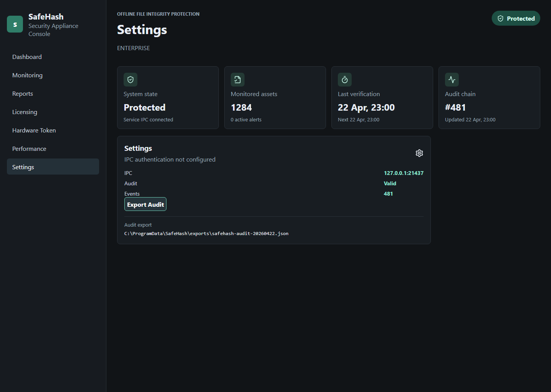Open the Licensing section
This screenshot has height=392, width=551.
pyautogui.click(x=24, y=112)
